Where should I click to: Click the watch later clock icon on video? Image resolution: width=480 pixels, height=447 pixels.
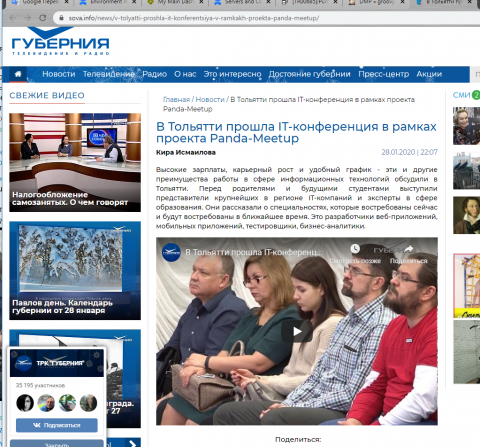click(x=355, y=248)
